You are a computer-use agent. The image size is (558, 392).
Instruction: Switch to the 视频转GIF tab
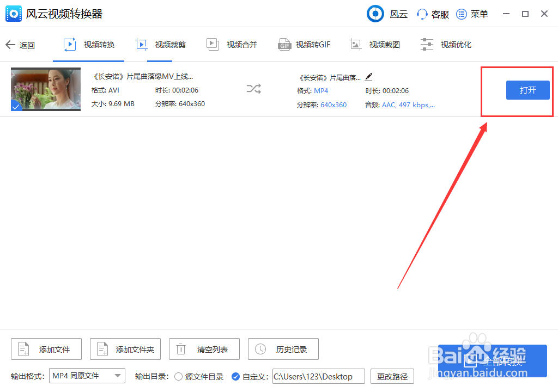304,45
